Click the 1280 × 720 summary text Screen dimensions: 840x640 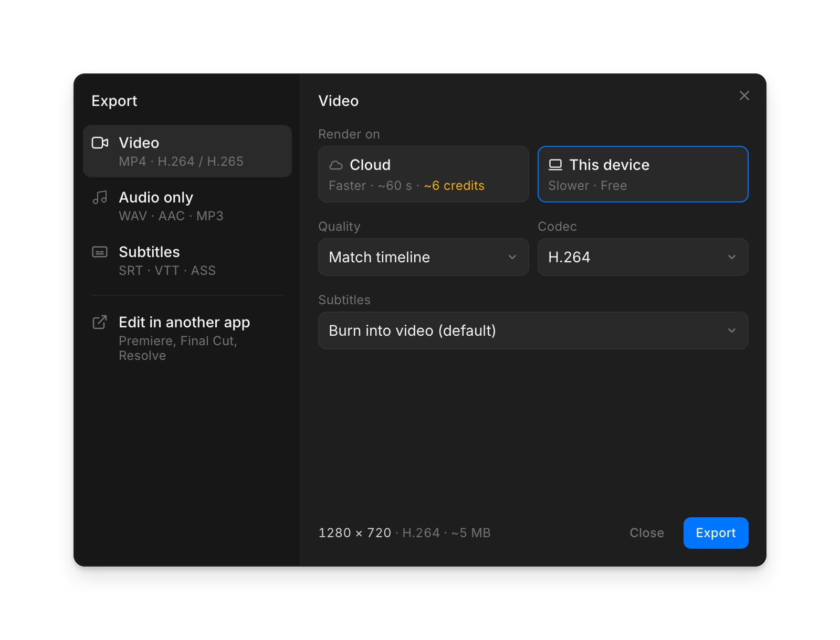(355, 533)
